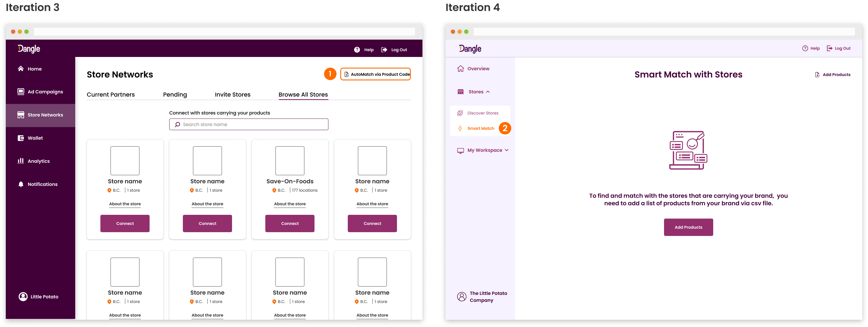The image size is (868, 327).
Task: Click the Home house icon in dark sidebar
Action: (x=21, y=69)
